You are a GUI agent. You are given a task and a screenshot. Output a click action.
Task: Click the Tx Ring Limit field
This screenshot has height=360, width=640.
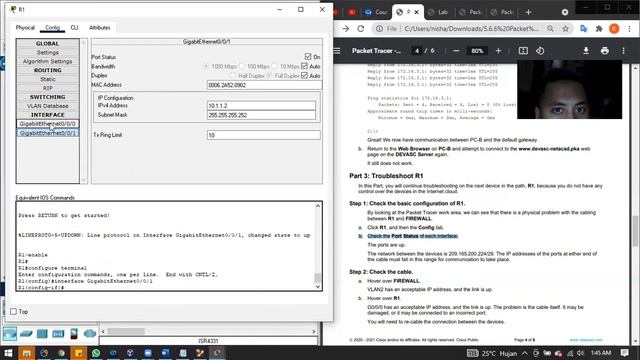click(x=264, y=135)
